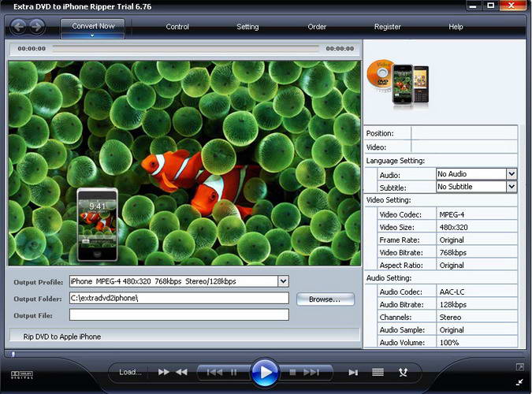Click the Aspect Ratio value Original
The image size is (532, 394).
[x=452, y=265]
